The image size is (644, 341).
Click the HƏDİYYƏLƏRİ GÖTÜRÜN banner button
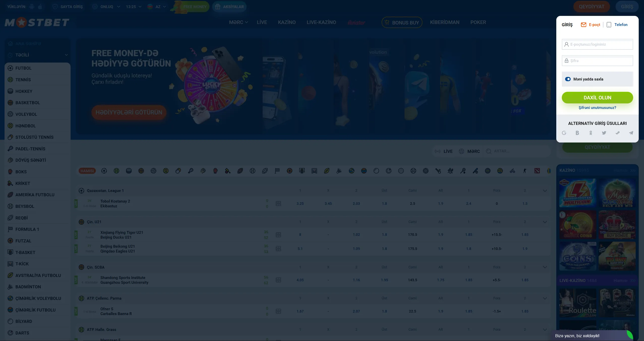[x=129, y=112]
